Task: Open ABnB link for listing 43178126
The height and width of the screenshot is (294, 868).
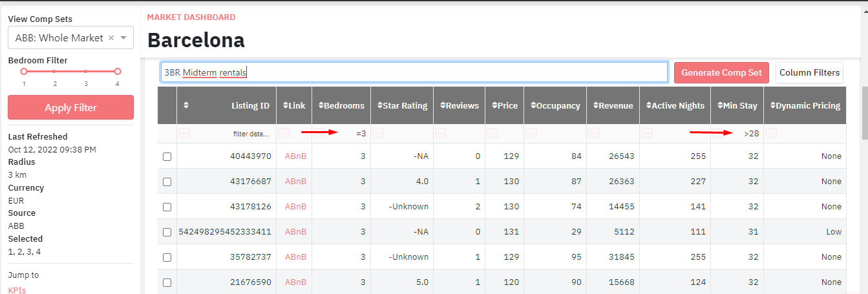Action: pyautogui.click(x=295, y=207)
